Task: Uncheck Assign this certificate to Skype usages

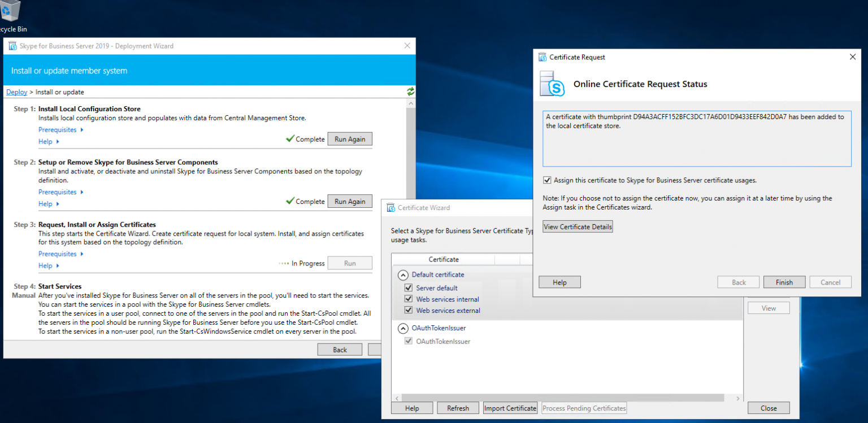Action: click(546, 181)
